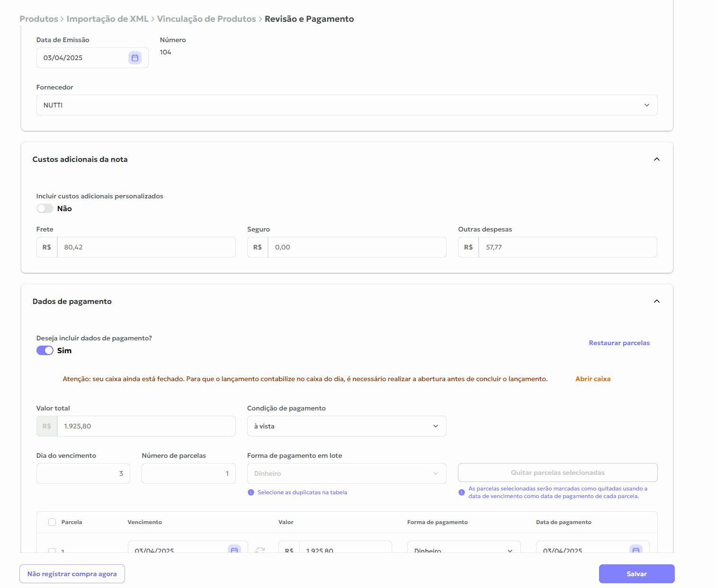Open the Fornecedor dropdown showing NUTTI
Image resolution: width=716 pixels, height=588 pixels.
(x=347, y=105)
